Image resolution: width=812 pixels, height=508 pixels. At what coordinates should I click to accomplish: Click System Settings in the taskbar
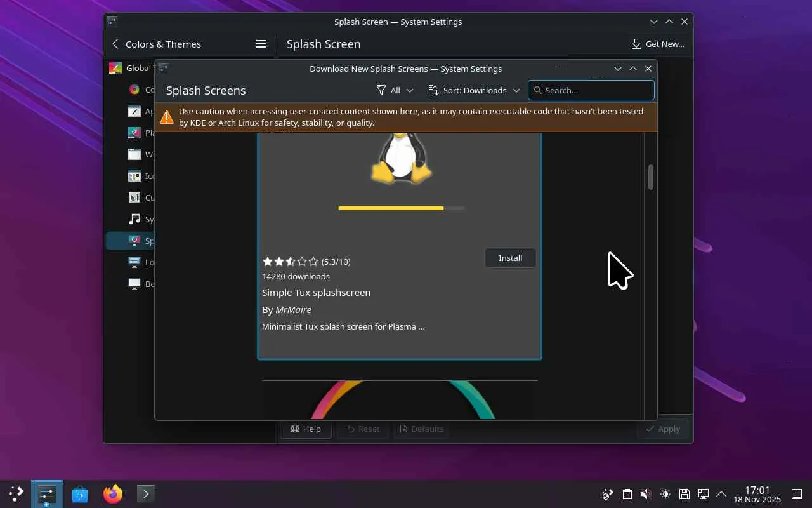[47, 493]
